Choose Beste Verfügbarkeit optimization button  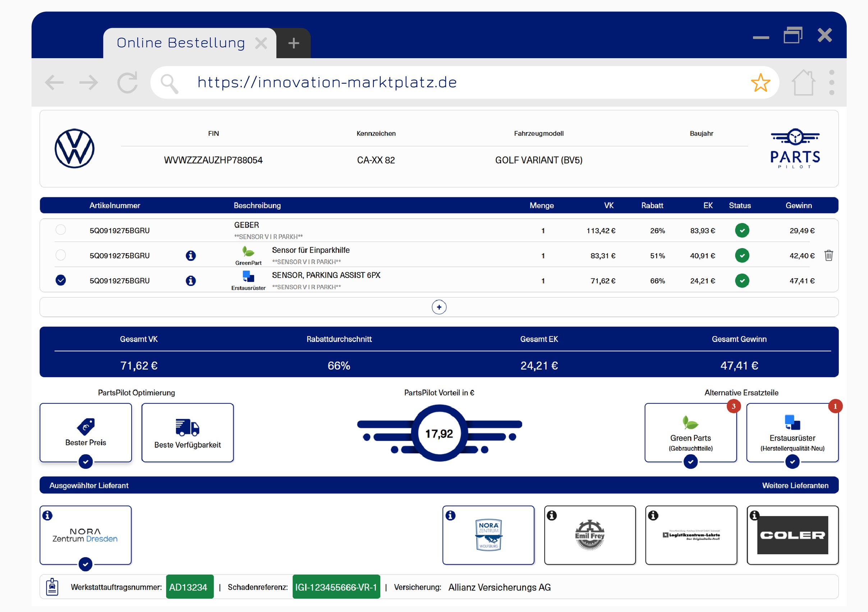tap(188, 432)
